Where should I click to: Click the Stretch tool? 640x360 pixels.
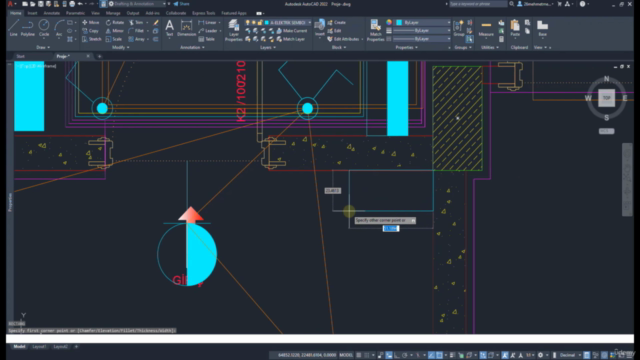coord(91,39)
